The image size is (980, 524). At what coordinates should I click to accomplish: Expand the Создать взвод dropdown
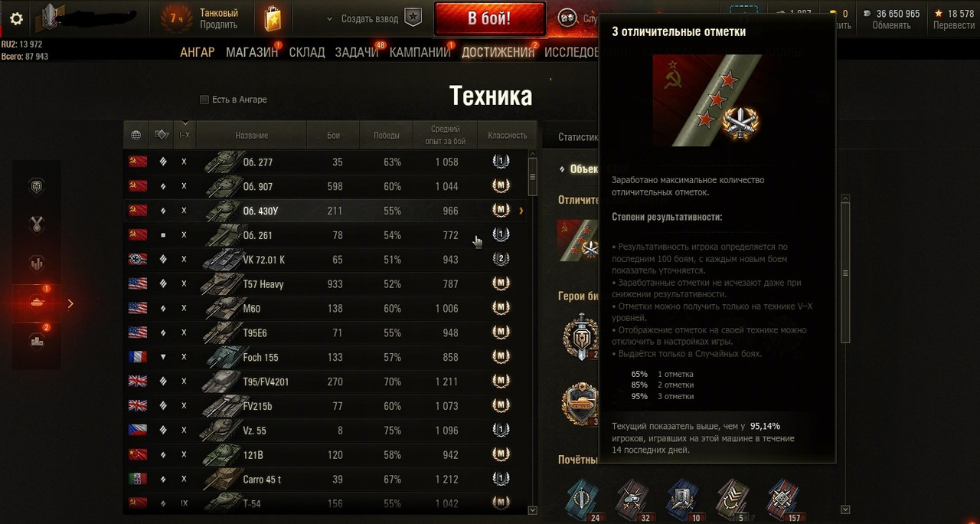(330, 18)
